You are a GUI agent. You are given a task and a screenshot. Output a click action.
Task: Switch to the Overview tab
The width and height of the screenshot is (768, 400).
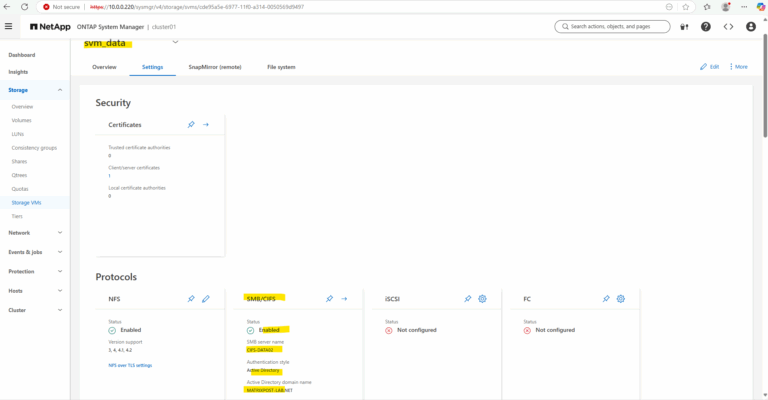[x=104, y=67]
